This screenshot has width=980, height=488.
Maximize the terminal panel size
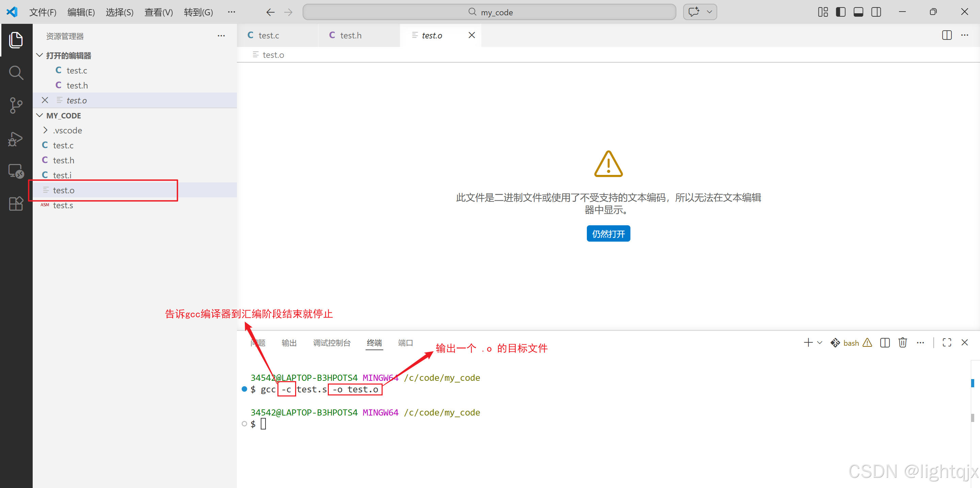pyautogui.click(x=947, y=342)
